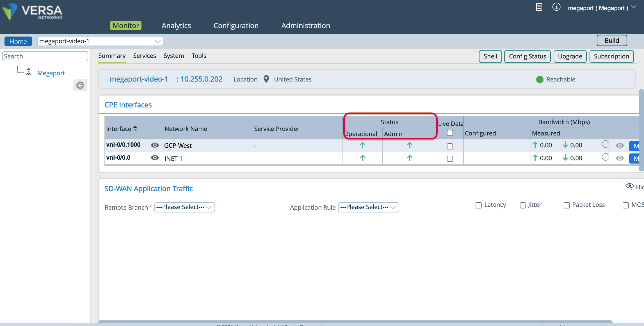
Task: Collapse the sidebar with the back arrow
Action: point(80,85)
